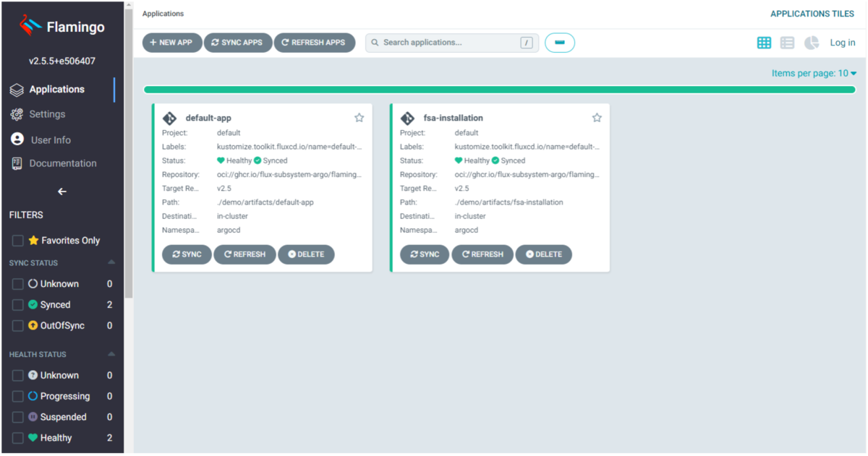Click the git icon on default-app card
Screen dimensions: 868x456
click(x=169, y=119)
